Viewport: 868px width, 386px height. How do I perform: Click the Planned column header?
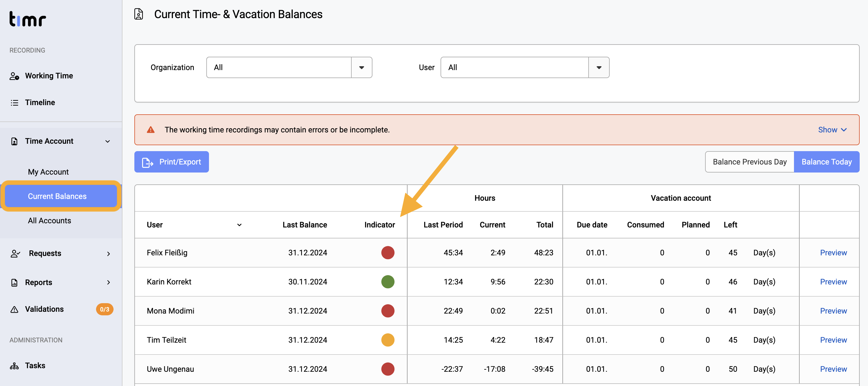click(696, 225)
